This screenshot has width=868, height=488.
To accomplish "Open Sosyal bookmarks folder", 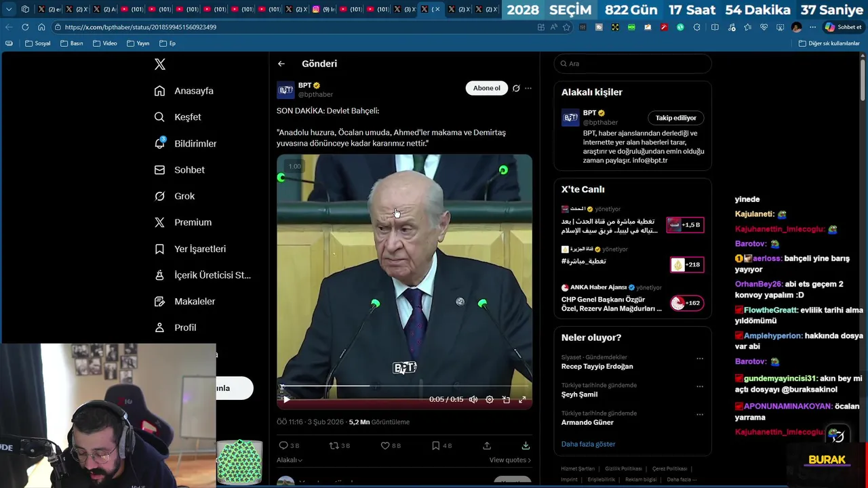I will point(37,43).
